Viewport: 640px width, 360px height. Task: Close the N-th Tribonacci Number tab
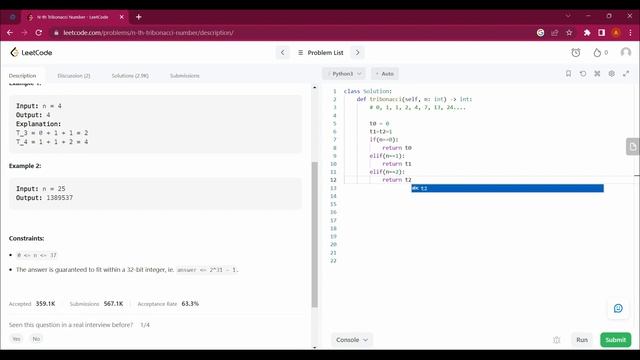121,17
